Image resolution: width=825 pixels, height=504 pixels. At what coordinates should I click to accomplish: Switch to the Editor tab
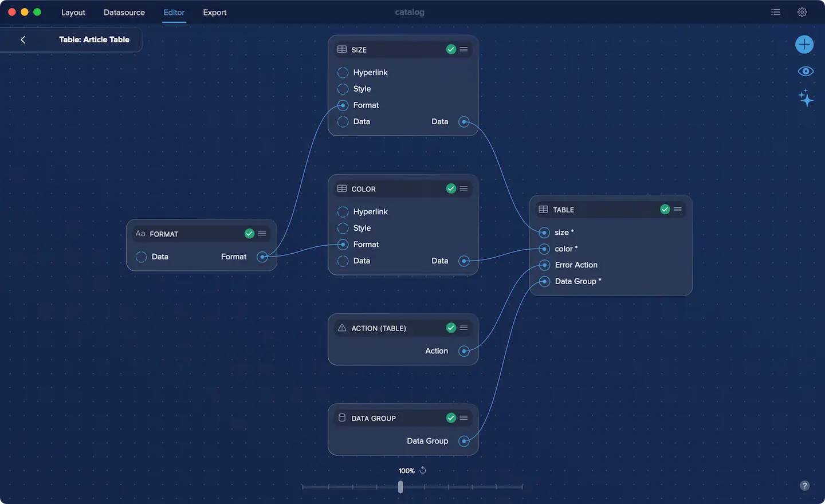pyautogui.click(x=174, y=12)
